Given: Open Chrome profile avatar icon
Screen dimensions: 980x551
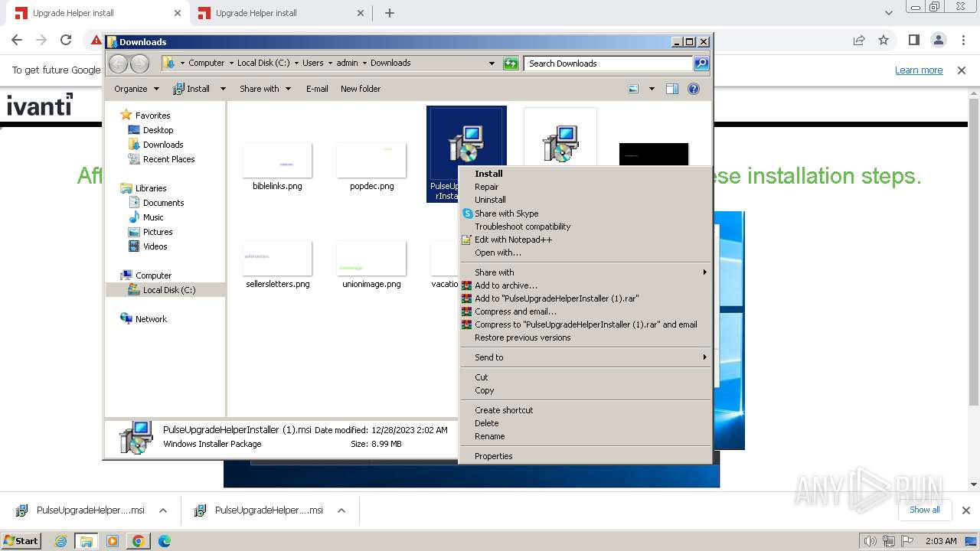Looking at the screenshot, I should 938,40.
